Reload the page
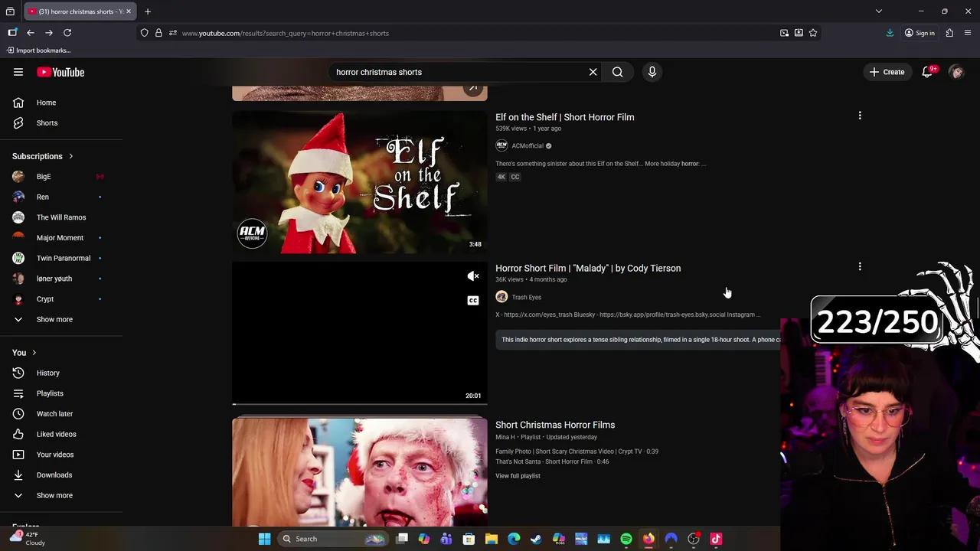 [67, 33]
